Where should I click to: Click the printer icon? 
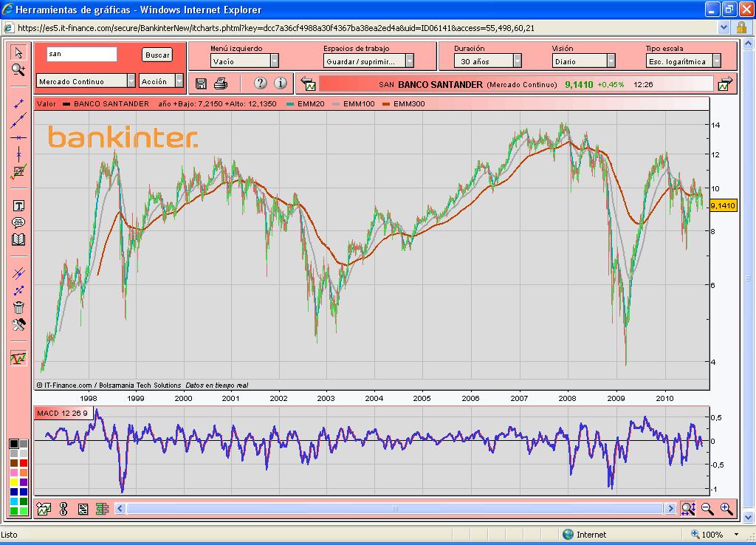[x=220, y=83]
